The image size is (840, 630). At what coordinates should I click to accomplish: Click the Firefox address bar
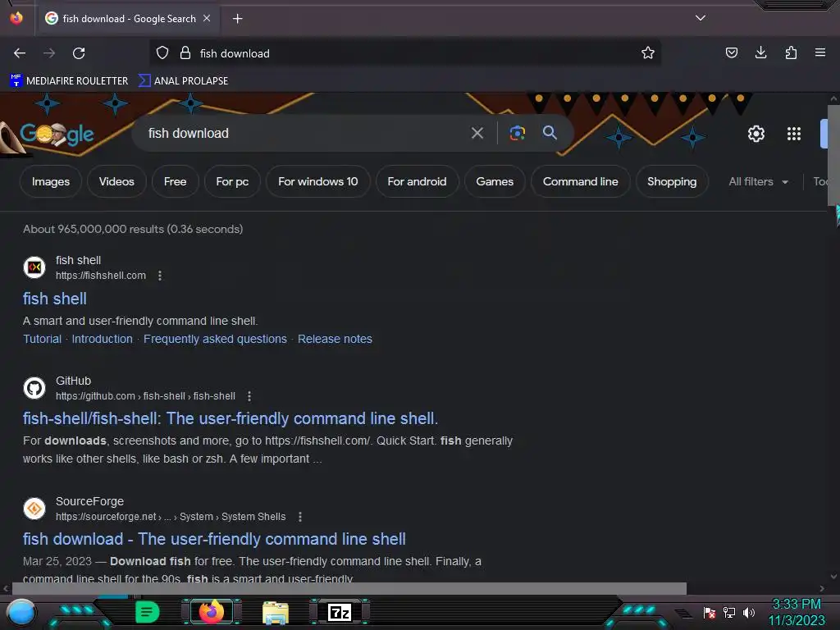(407, 53)
